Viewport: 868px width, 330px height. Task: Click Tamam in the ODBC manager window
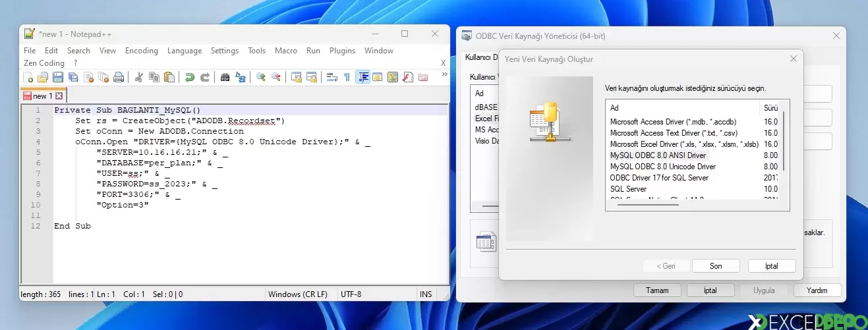coord(657,290)
